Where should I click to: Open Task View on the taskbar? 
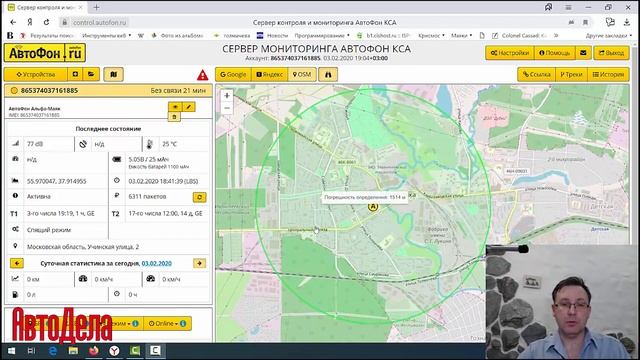point(31,351)
